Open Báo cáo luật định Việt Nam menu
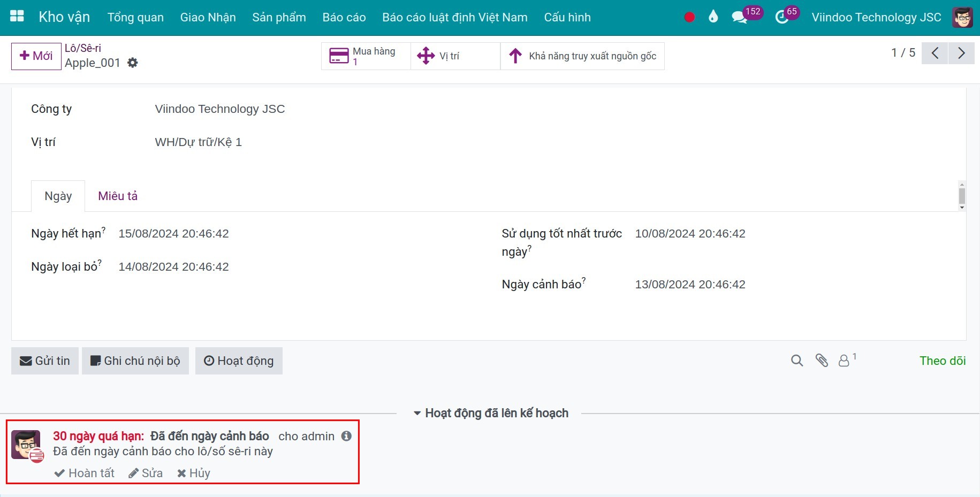980x497 pixels. click(x=455, y=17)
